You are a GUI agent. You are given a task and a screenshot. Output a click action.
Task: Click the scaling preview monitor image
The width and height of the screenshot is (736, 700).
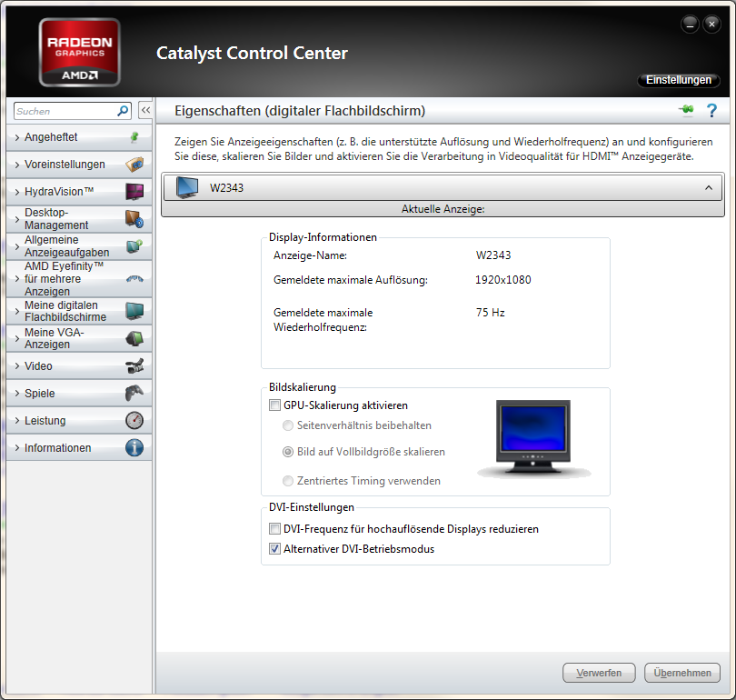tap(533, 438)
